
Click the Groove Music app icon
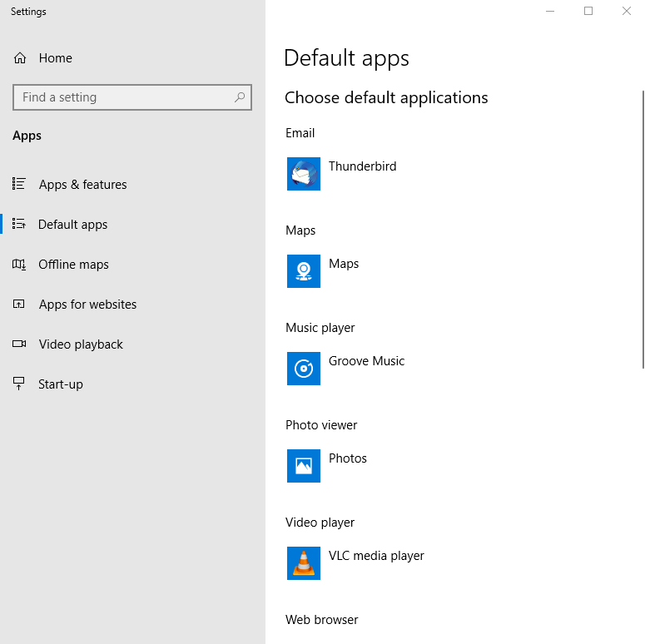(304, 369)
